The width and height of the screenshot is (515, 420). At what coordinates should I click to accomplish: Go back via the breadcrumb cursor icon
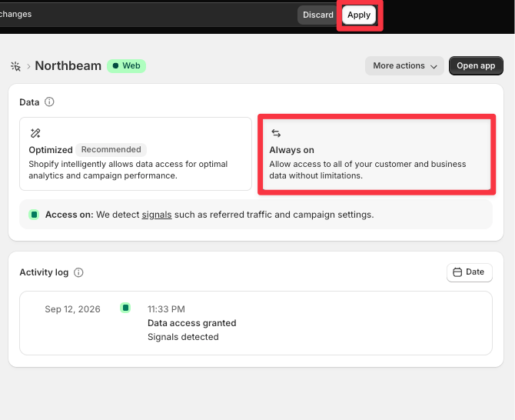[x=15, y=66]
